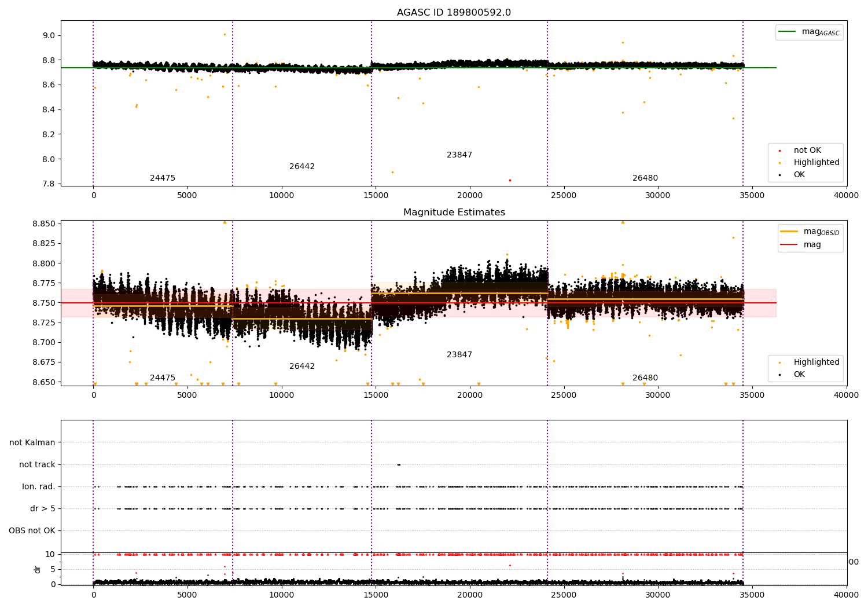Click obsid label 26480 in the AGASC ID plot
This screenshot has height=608, width=868.
coord(645,178)
